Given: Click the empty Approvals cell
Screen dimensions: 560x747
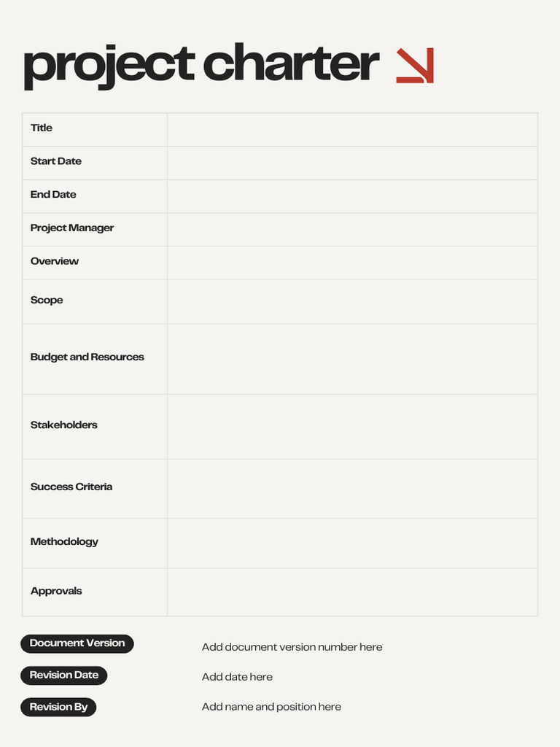Looking at the screenshot, I should click(x=352, y=592).
